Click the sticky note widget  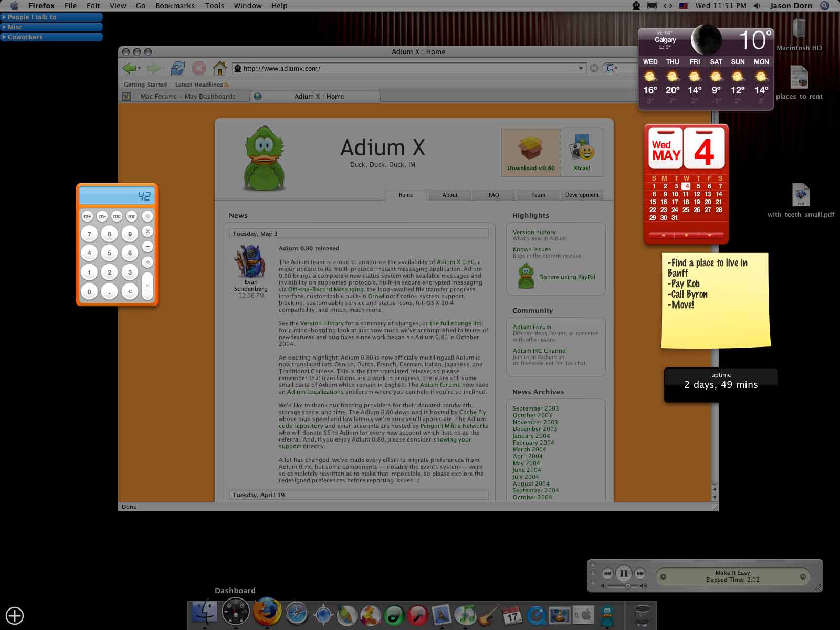coord(716,300)
